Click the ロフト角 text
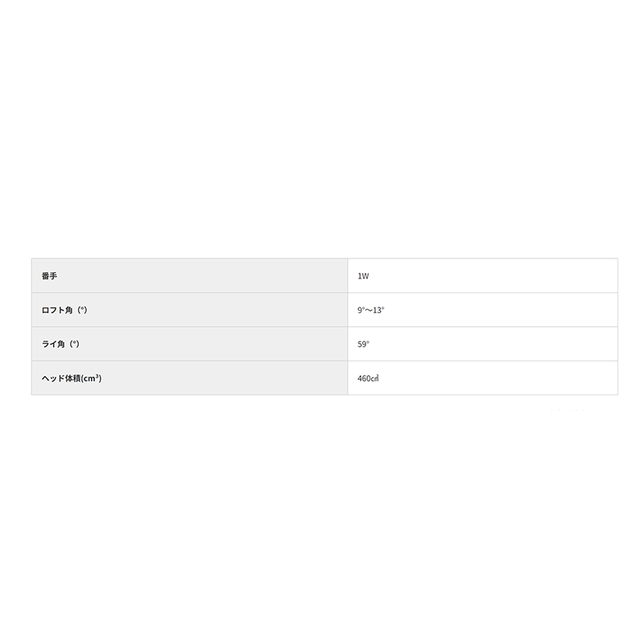 coord(59,310)
